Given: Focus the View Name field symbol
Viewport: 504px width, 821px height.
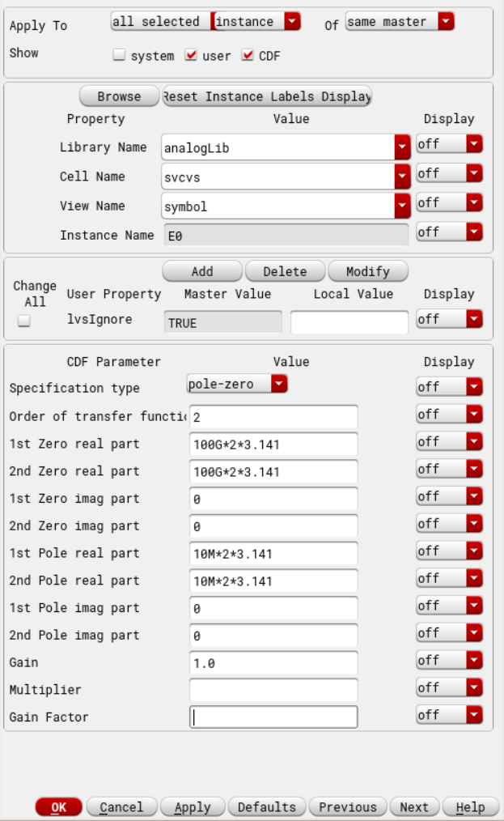Looking at the screenshot, I should [278, 206].
